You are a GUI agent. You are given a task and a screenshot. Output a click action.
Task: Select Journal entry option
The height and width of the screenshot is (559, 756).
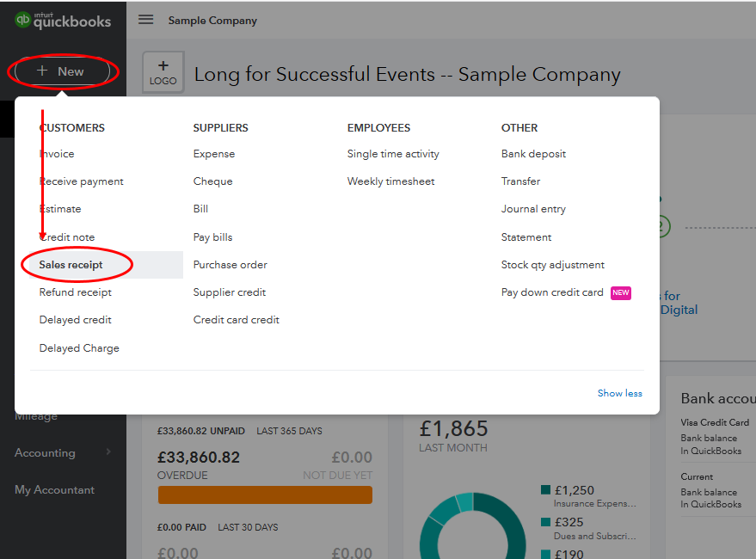coord(533,209)
